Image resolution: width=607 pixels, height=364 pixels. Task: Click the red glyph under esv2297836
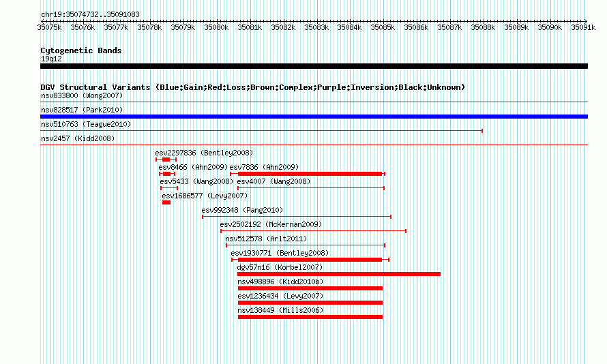coord(166,160)
